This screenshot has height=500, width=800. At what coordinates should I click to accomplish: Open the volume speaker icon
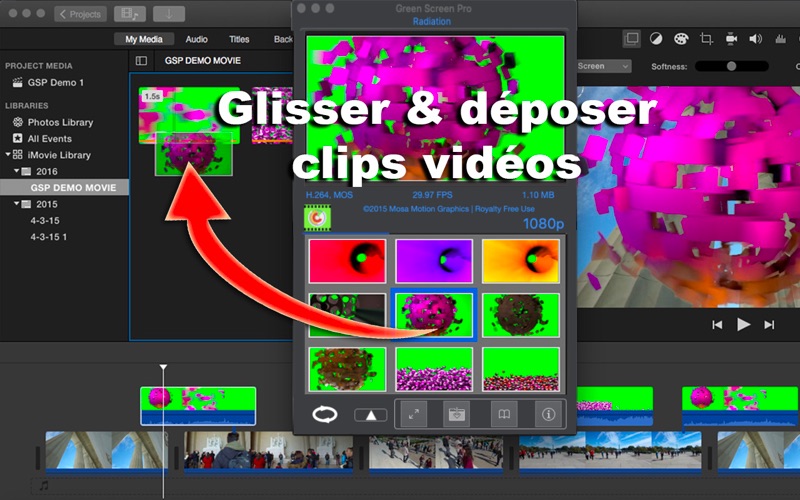tap(756, 39)
